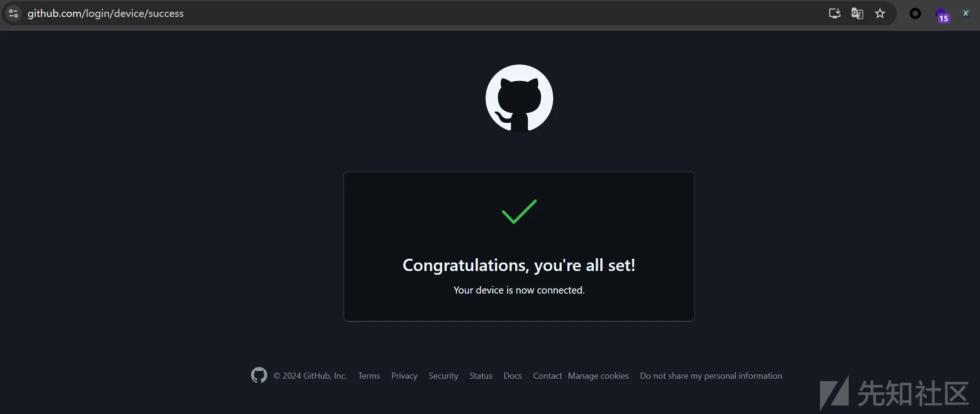Click the footer GitHub logo icon
The height and width of the screenshot is (414, 980).
(x=259, y=375)
